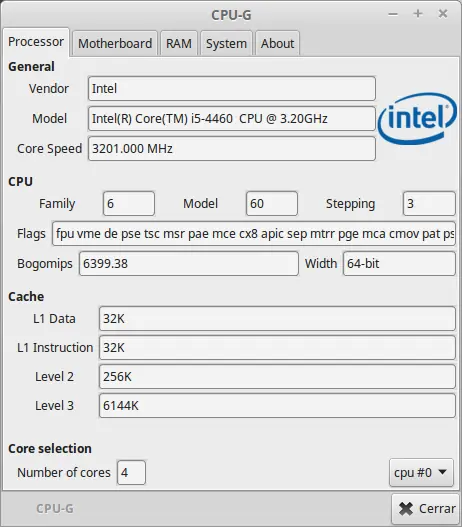Viewport: 462px width, 527px height.
Task: Click the L1 Instruction cache field
Action: 278,348
